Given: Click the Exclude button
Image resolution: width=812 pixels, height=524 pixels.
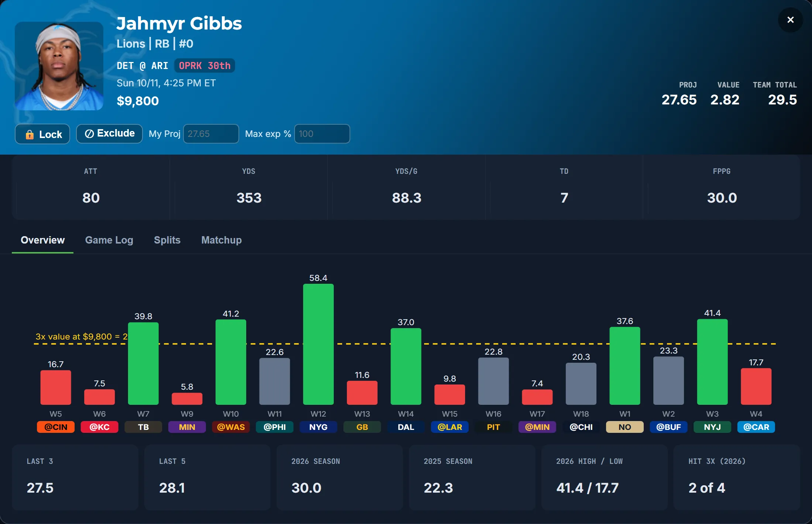Looking at the screenshot, I should point(109,134).
